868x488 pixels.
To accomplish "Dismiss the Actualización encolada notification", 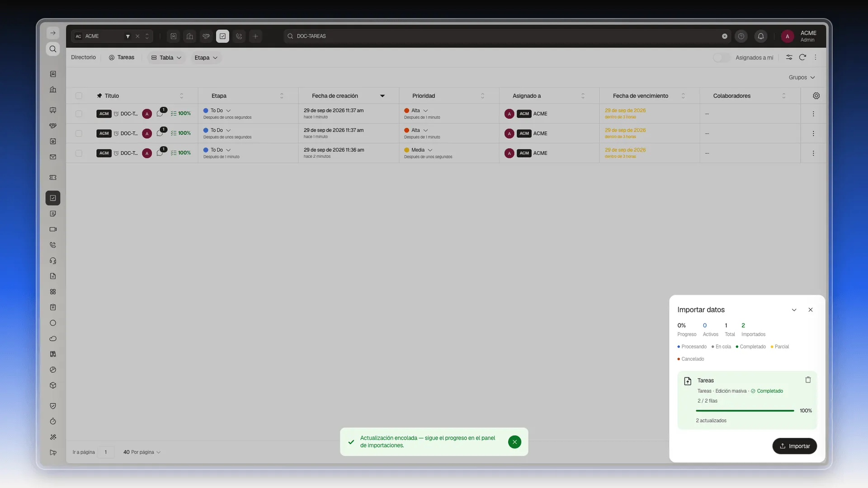I will [x=514, y=442].
